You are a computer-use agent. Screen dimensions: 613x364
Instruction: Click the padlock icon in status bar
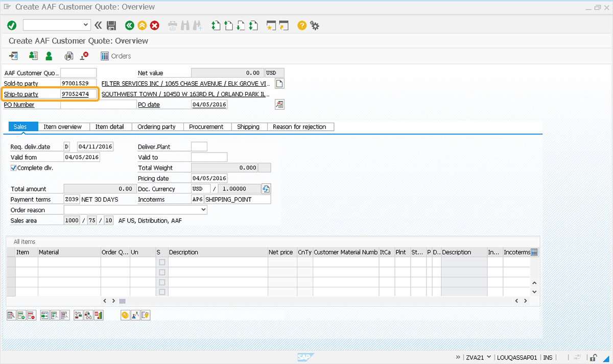point(594,357)
